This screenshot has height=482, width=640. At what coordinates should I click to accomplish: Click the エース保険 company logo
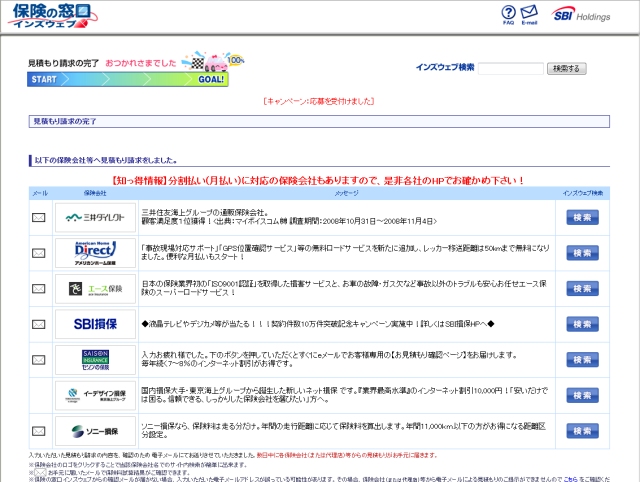[x=96, y=289]
